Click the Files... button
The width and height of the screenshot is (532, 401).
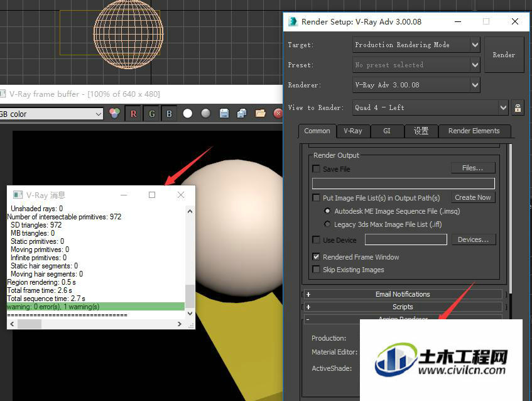[x=472, y=168]
